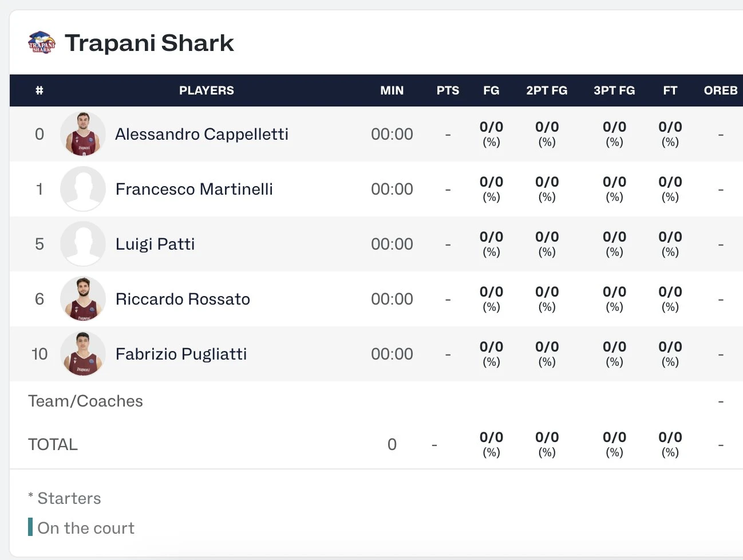Screen dimensions: 743x560
Task: Click the 2PT FG column header
Action: click(547, 90)
